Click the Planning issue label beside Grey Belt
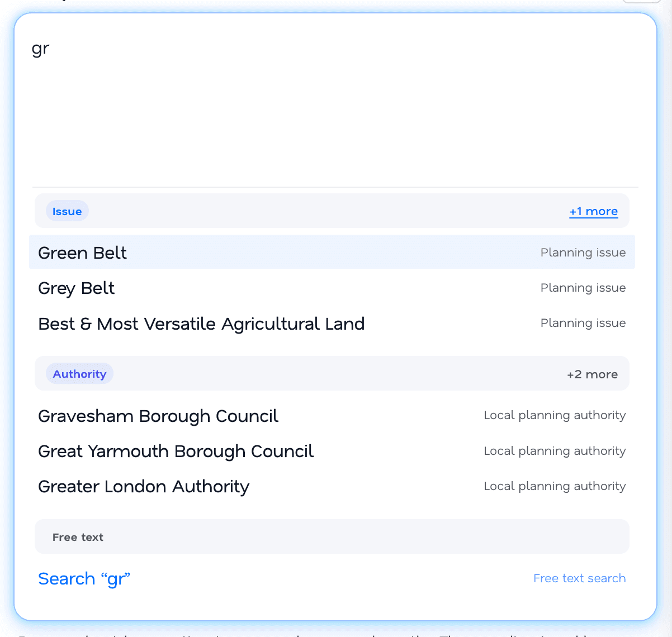Image resolution: width=672 pixels, height=637 pixels. pos(583,288)
